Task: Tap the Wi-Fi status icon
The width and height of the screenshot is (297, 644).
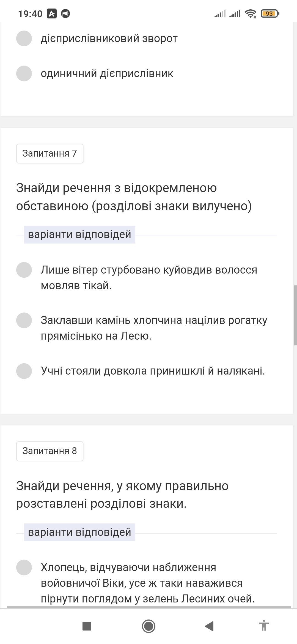Action: [x=251, y=13]
